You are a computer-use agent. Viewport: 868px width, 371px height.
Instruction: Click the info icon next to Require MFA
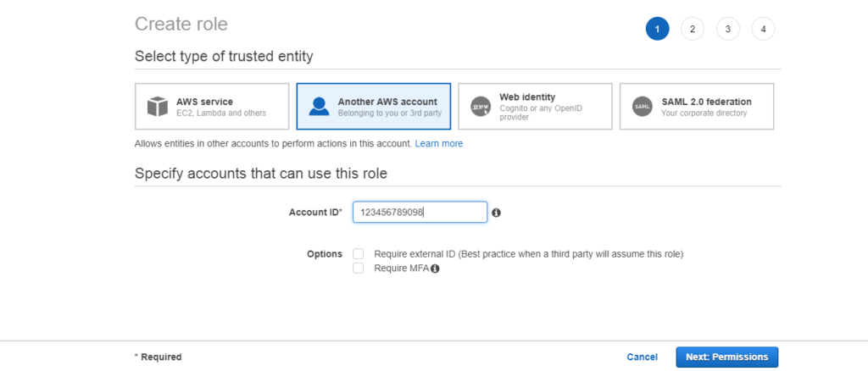click(x=435, y=269)
